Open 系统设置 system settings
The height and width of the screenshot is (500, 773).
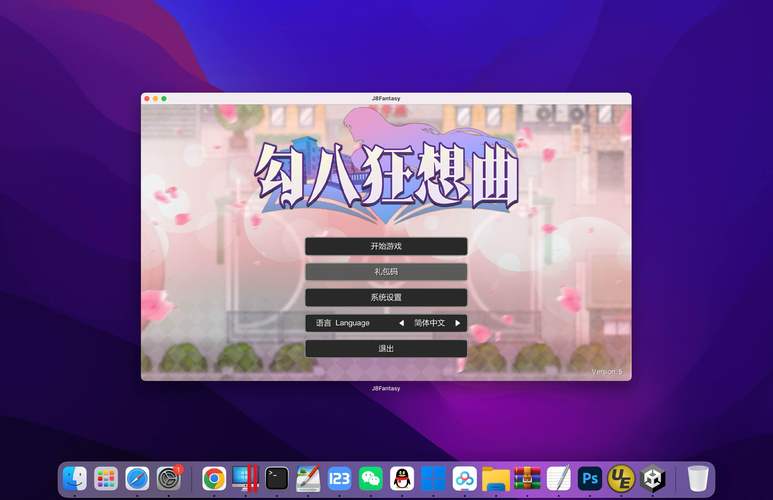[386, 297]
